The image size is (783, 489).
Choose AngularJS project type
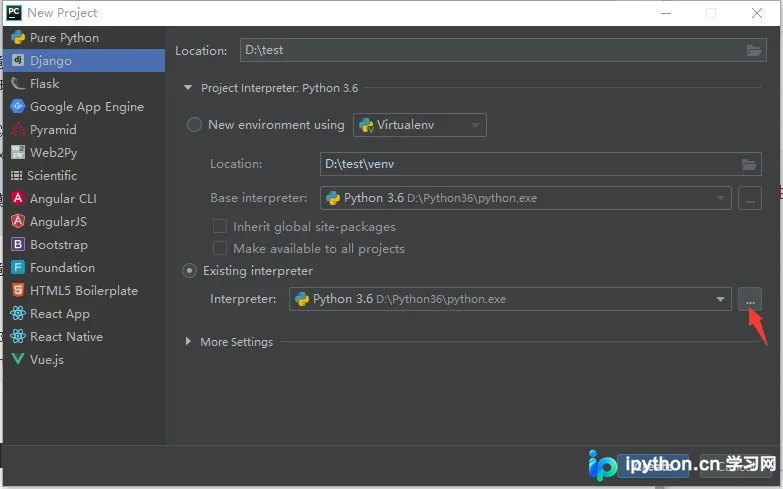pos(84,221)
